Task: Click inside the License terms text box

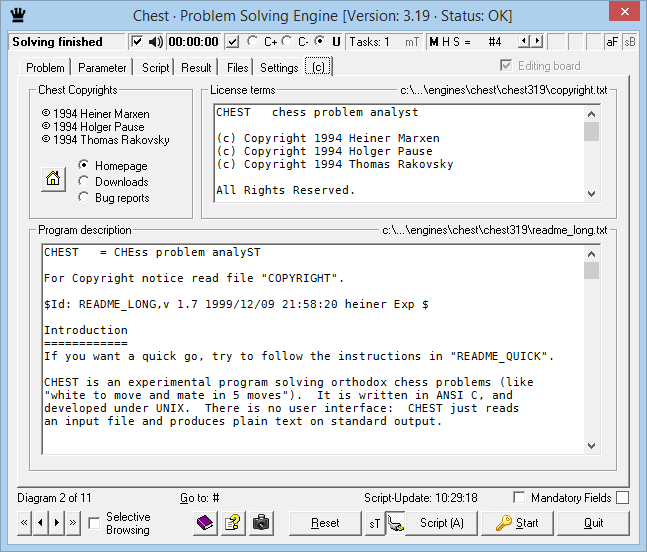Action: coord(399,153)
